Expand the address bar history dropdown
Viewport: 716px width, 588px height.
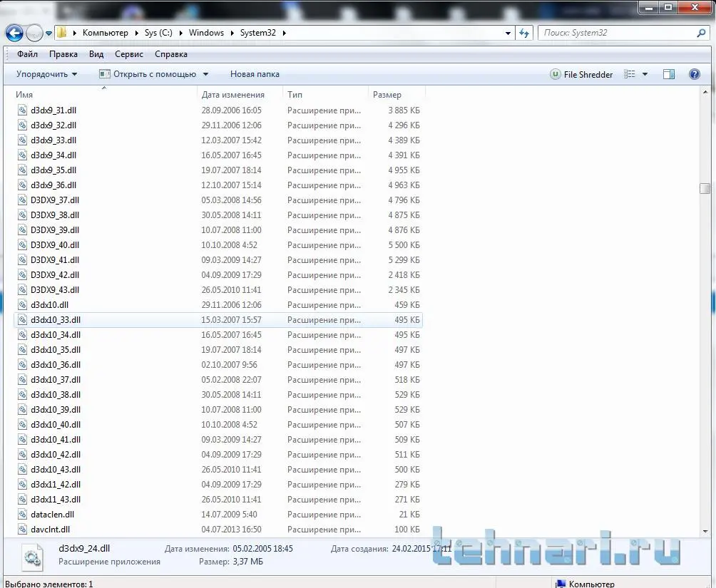tap(508, 33)
